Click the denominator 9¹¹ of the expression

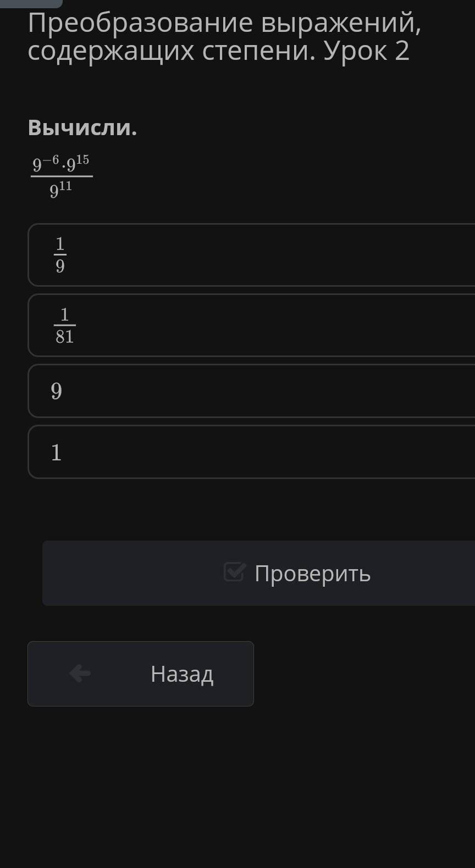[61, 190]
